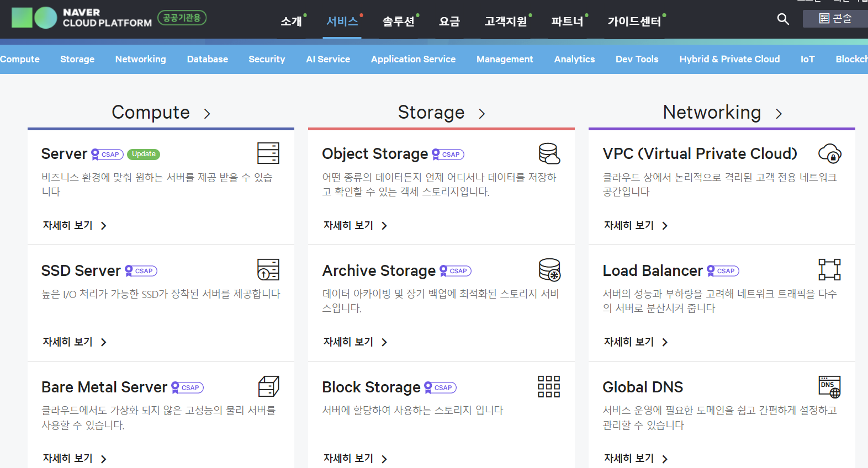This screenshot has height=468, width=868.
Task: Click the SSD Server icon
Action: tap(268, 270)
